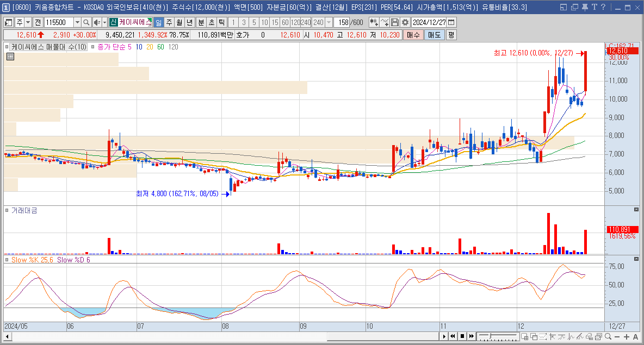Toggle the left side panel icon

pyautogui.click(x=8, y=23)
